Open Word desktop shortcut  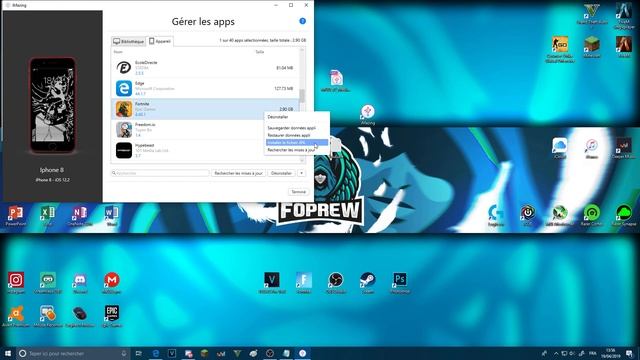(x=111, y=216)
